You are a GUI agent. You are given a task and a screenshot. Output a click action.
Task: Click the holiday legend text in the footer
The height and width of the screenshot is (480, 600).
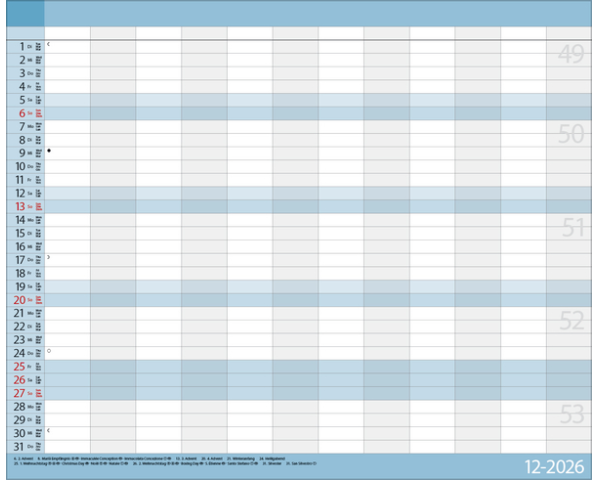coord(150,463)
